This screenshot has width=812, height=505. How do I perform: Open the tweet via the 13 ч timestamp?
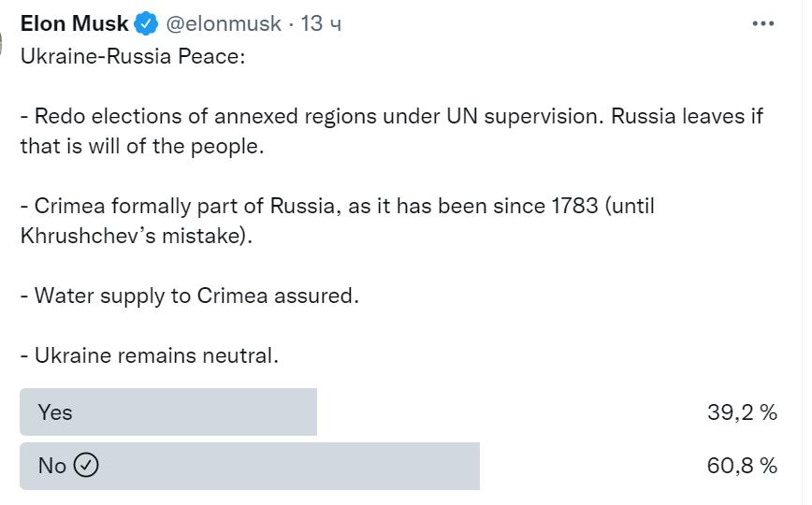click(x=321, y=24)
